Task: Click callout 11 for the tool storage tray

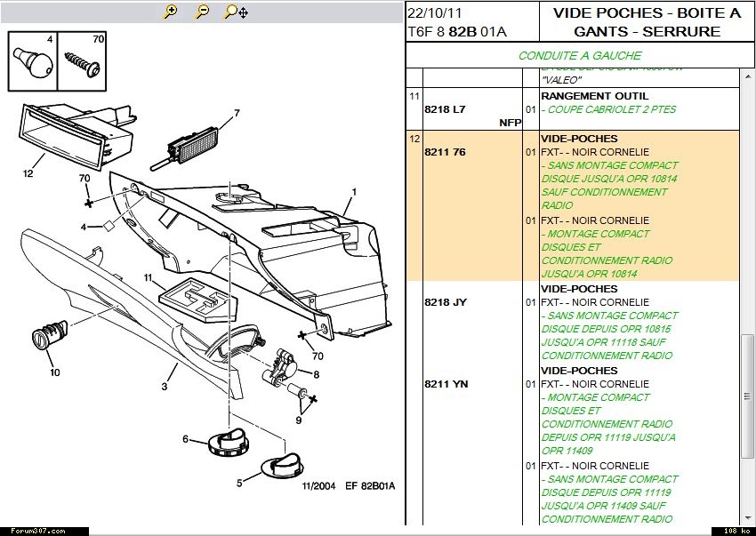Action: (x=149, y=278)
